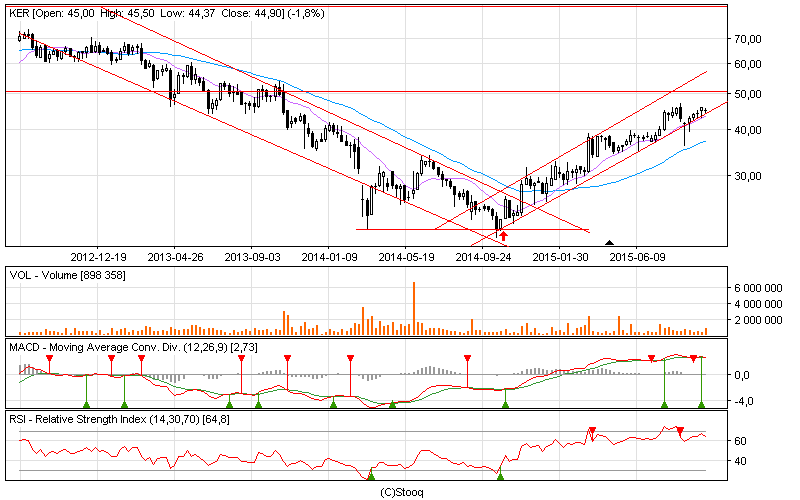This screenshot has height=500, width=800.
Task: Click the first green RSI oversold triangle
Action: [x=371, y=476]
